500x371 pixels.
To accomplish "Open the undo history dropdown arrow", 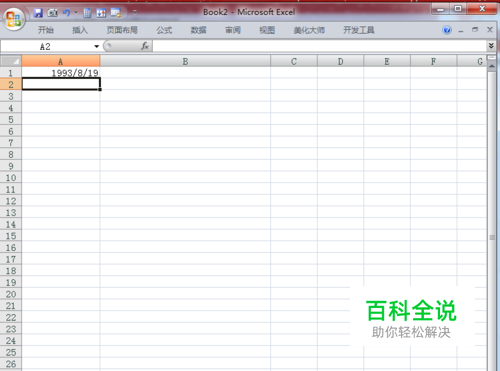I will tap(76, 13).
